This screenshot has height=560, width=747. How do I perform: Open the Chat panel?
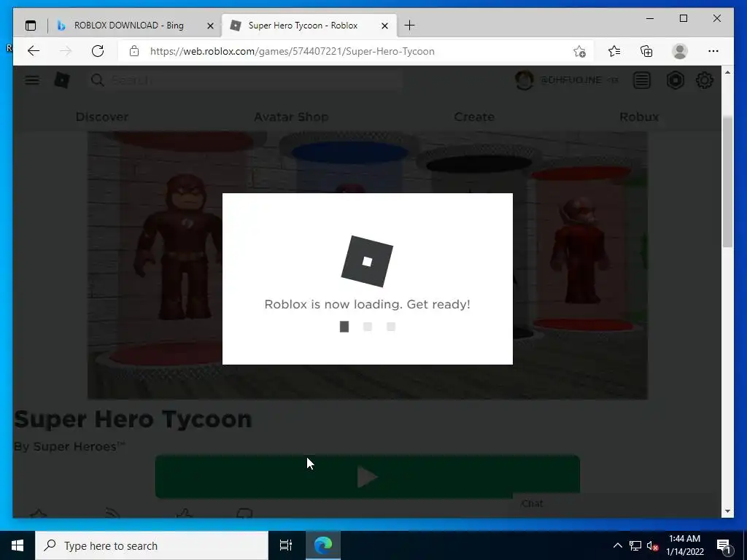point(532,503)
